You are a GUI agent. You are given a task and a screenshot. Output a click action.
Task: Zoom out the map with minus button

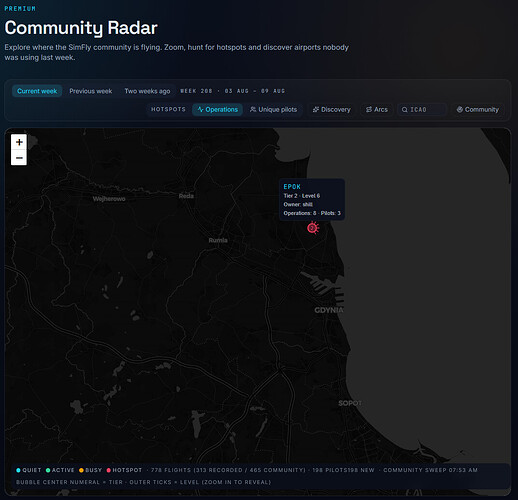19,157
